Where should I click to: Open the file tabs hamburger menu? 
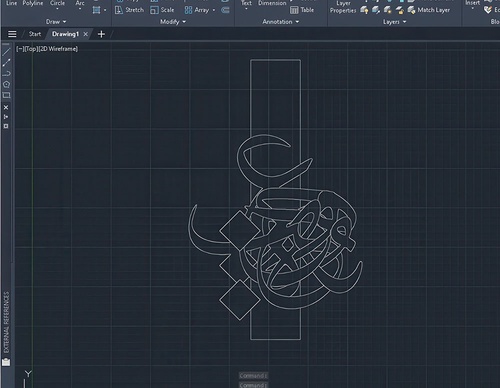coord(12,34)
